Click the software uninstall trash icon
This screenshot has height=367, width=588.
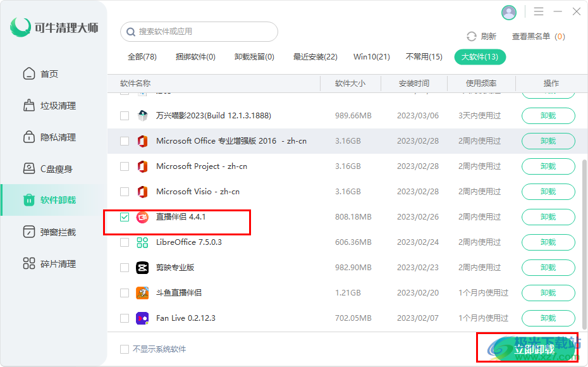(29, 200)
